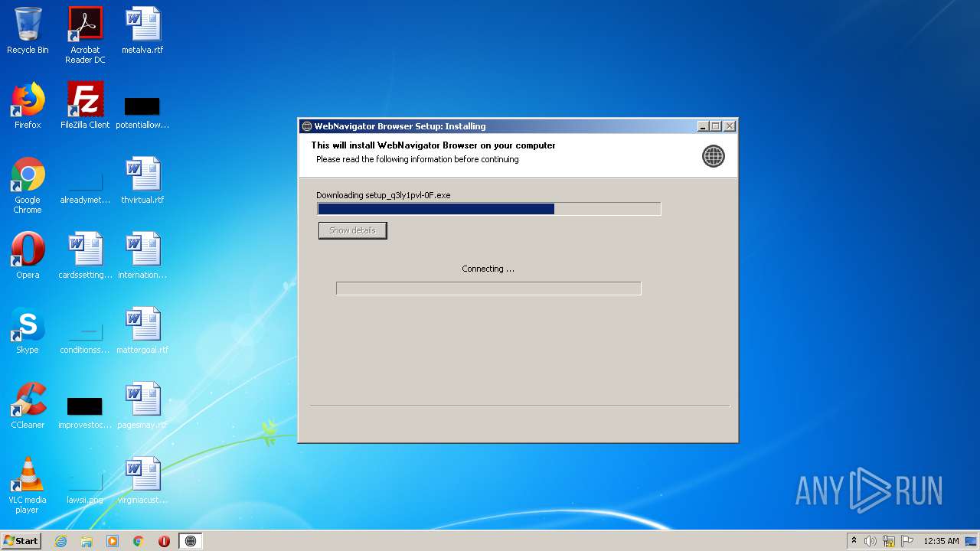Click the download progress bar

tap(489, 209)
